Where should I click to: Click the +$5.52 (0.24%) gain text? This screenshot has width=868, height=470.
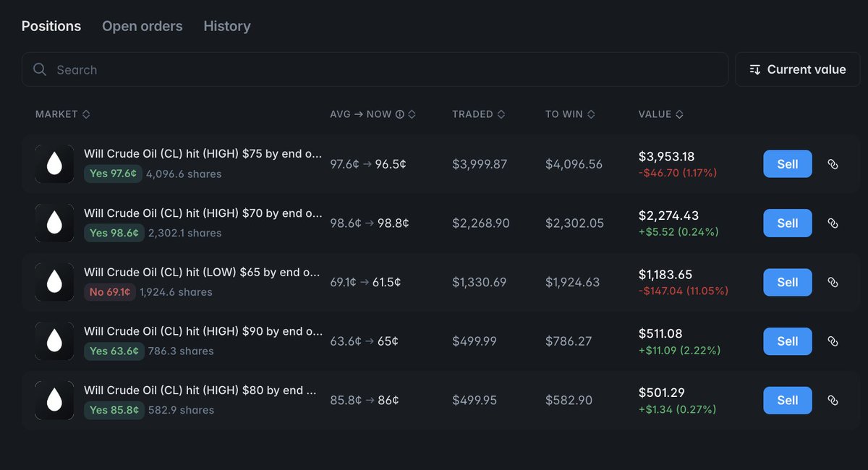678,233
